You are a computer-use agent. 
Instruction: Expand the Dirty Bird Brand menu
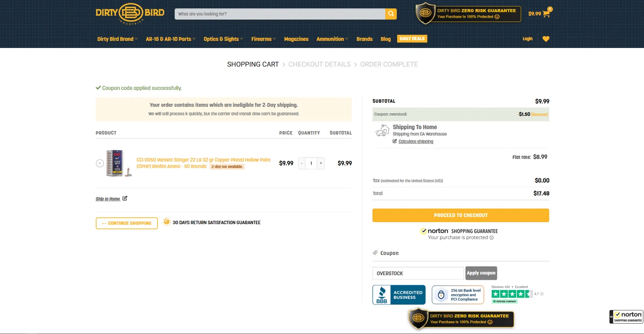(x=117, y=39)
